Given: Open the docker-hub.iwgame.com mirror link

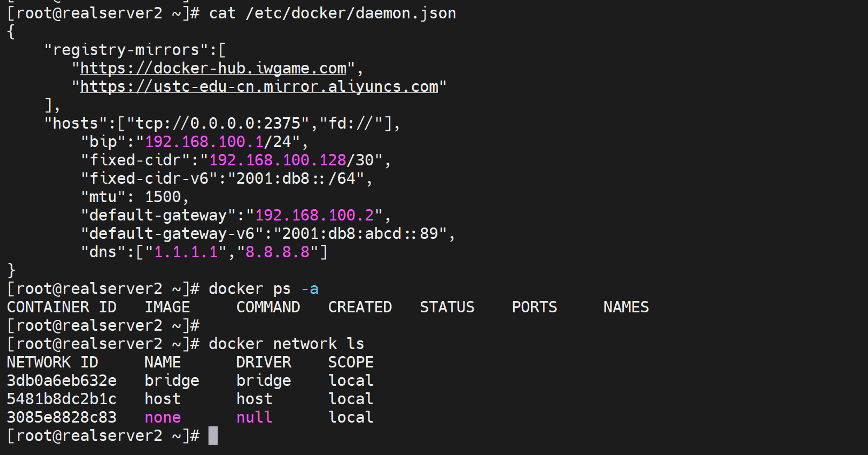Looking at the screenshot, I should click(213, 69).
